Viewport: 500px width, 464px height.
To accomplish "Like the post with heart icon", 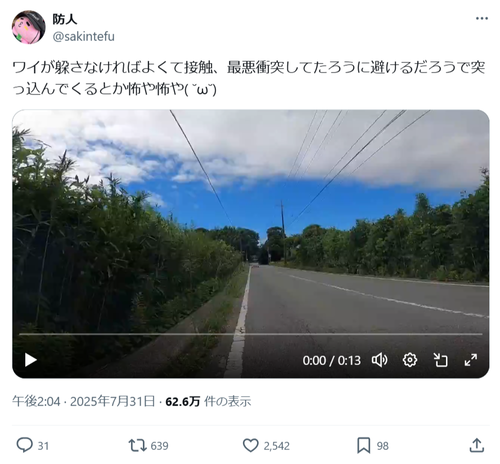I will 250,445.
